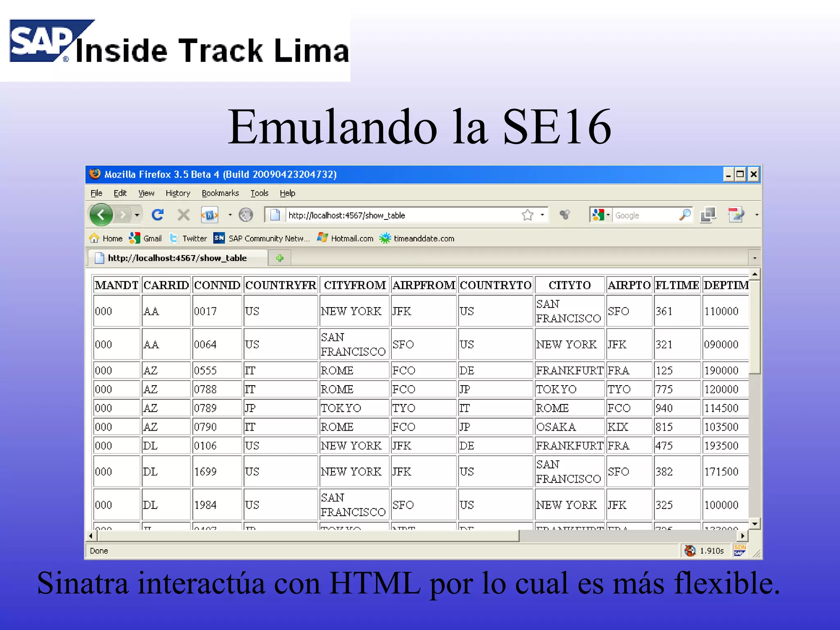The image size is (840, 630).
Task: Minimize the Firefox window
Action: (x=728, y=174)
